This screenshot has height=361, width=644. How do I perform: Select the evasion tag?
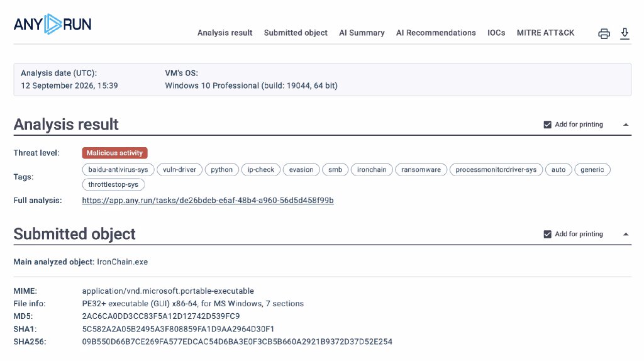click(301, 170)
